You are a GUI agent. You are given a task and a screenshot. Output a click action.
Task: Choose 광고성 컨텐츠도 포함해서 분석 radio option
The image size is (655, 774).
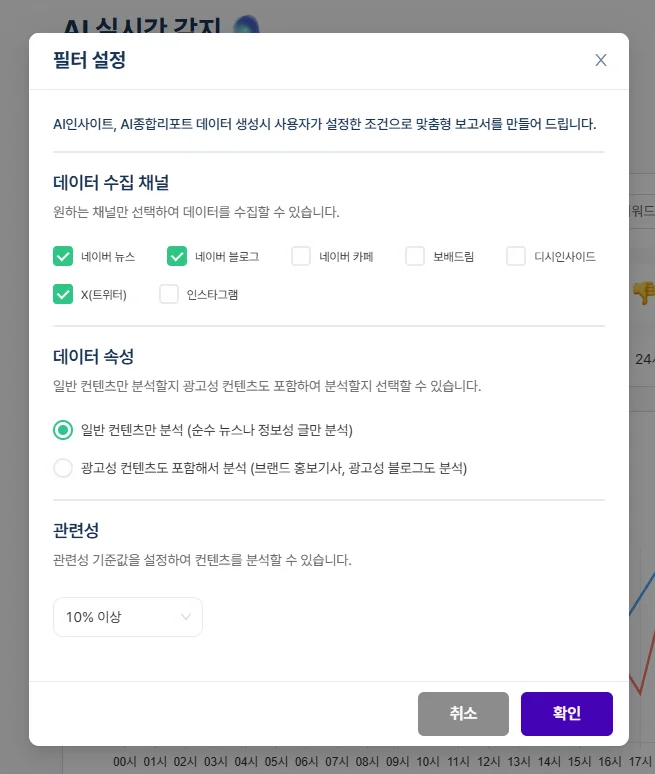pyautogui.click(x=63, y=467)
